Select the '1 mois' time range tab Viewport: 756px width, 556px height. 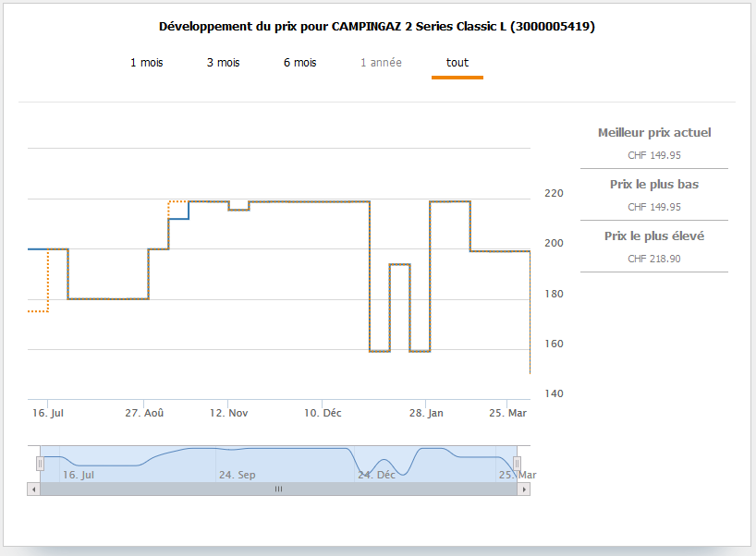point(147,63)
